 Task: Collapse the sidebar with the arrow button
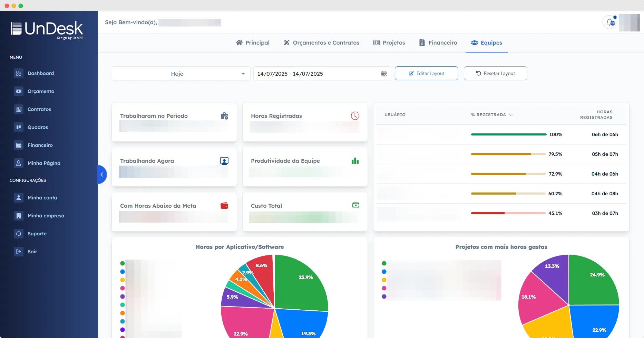click(x=102, y=175)
